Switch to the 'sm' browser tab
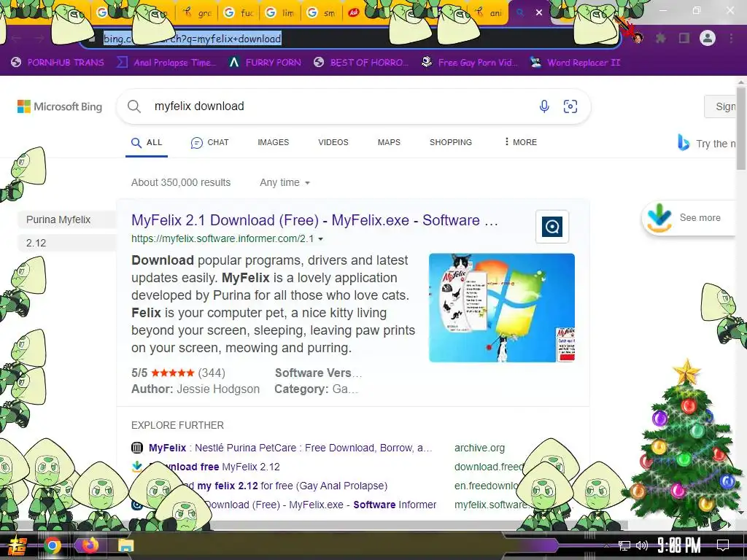The width and height of the screenshot is (747, 560). 322,13
